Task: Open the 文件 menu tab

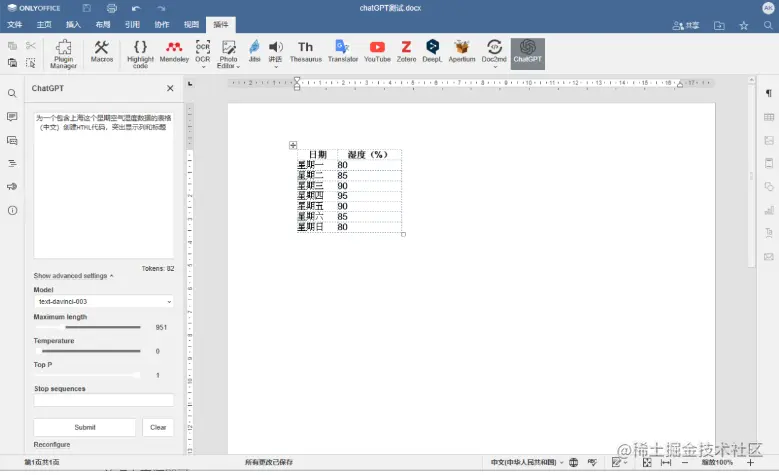Action: (x=14, y=25)
